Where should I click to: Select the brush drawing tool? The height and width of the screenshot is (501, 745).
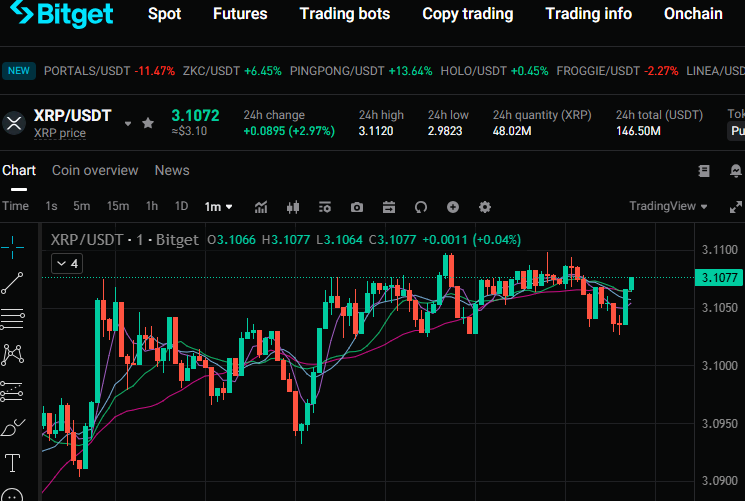(13, 428)
